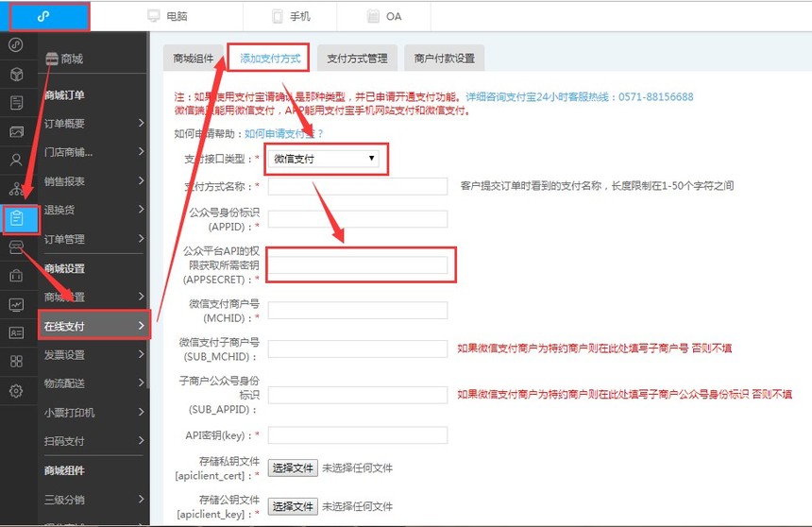Focus the APPSECRET input field
The image size is (812, 527).
click(x=358, y=264)
